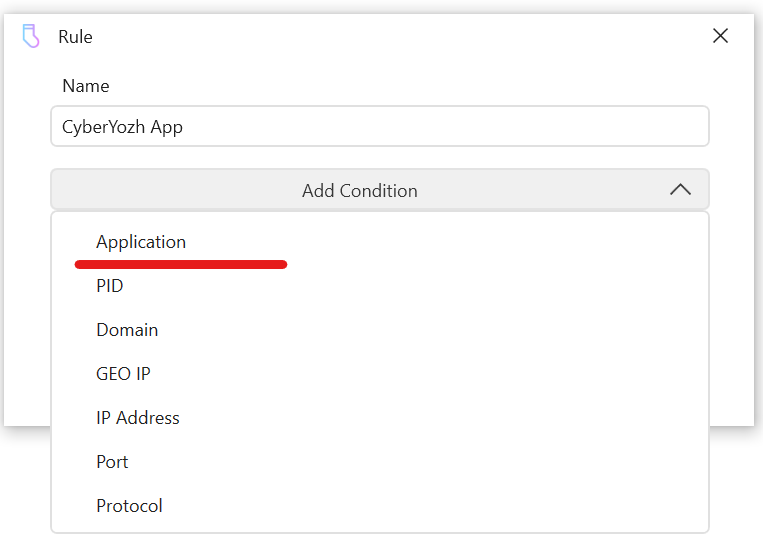
Task: Click the Name label above the text box
Action: click(x=86, y=86)
